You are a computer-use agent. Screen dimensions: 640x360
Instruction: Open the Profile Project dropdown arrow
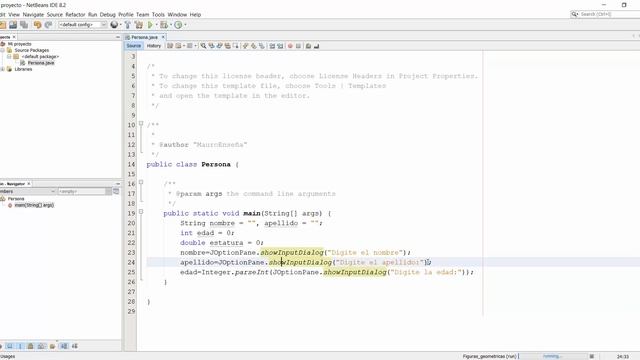click(185, 25)
